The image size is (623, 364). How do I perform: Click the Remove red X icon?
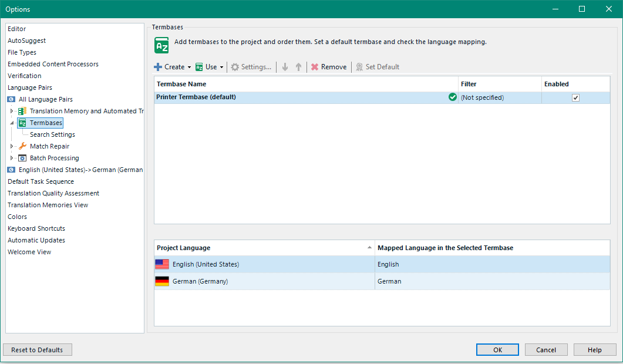315,67
